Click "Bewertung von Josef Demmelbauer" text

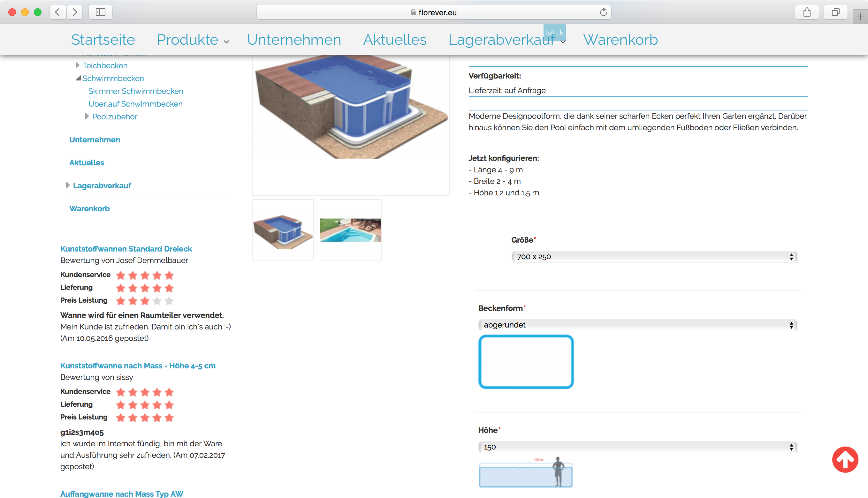(124, 260)
